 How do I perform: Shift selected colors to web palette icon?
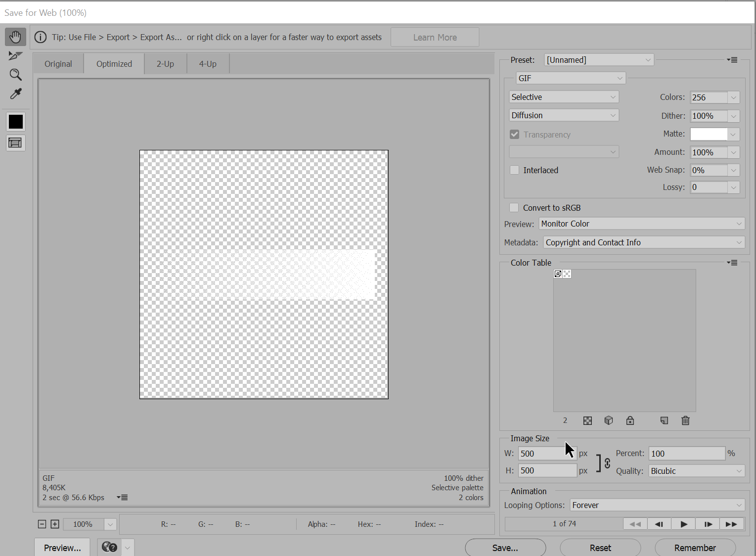pyautogui.click(x=609, y=420)
